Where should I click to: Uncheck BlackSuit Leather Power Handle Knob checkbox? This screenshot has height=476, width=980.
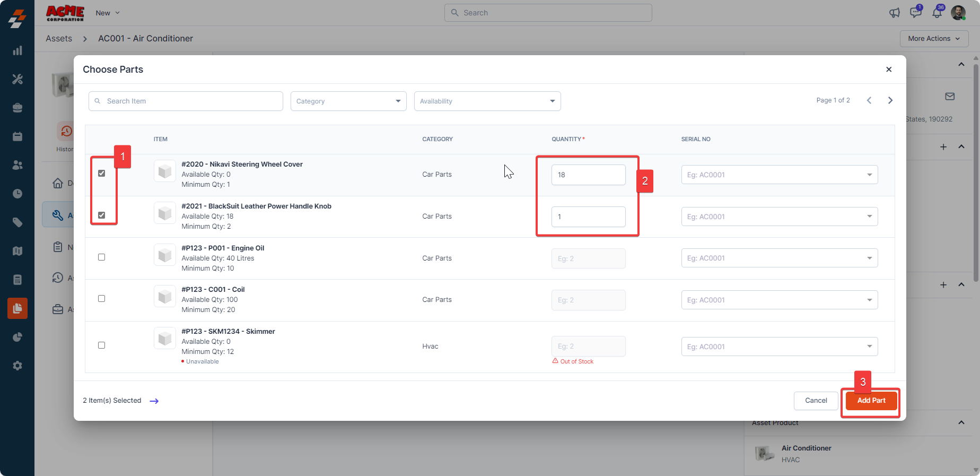(x=102, y=215)
